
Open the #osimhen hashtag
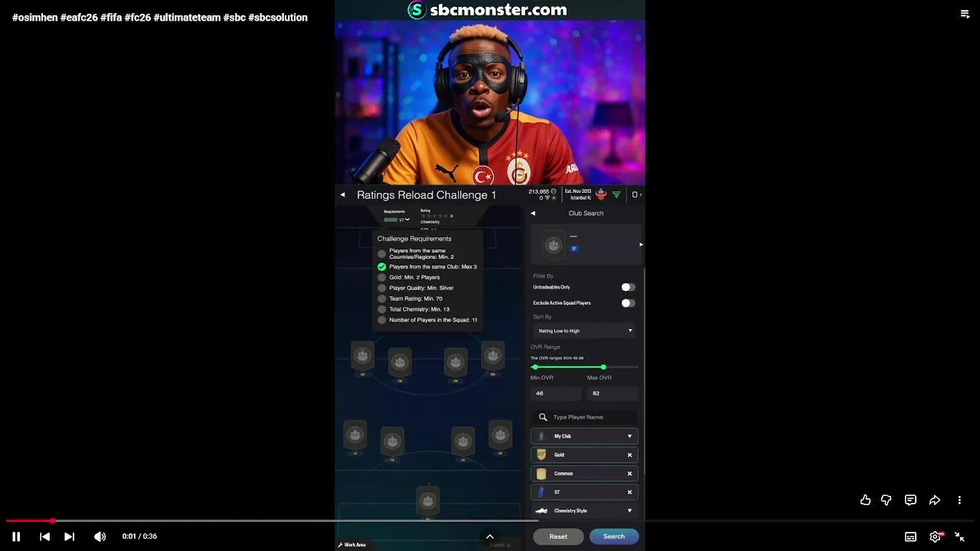point(34,18)
